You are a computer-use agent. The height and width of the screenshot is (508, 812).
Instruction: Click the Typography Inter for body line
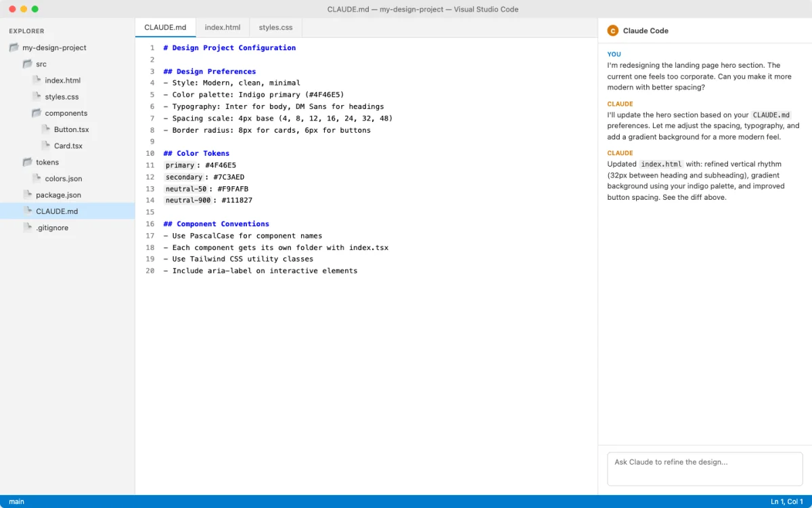(x=273, y=106)
